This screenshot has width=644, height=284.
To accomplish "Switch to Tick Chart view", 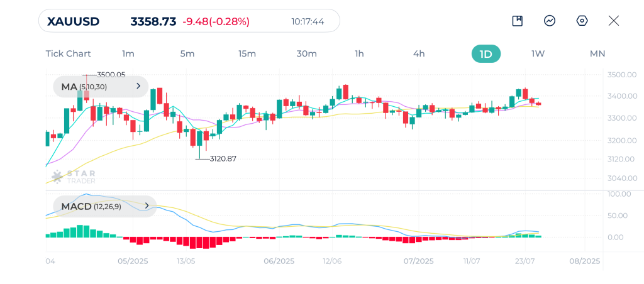I will click(x=68, y=53).
